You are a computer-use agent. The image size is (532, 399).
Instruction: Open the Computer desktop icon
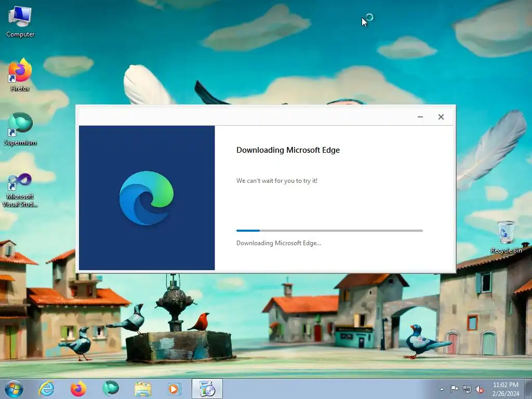(20, 22)
